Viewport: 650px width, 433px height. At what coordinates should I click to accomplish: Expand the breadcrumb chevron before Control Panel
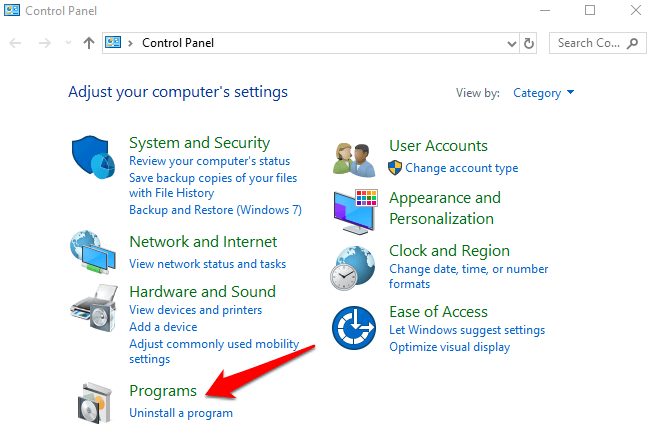pos(131,43)
